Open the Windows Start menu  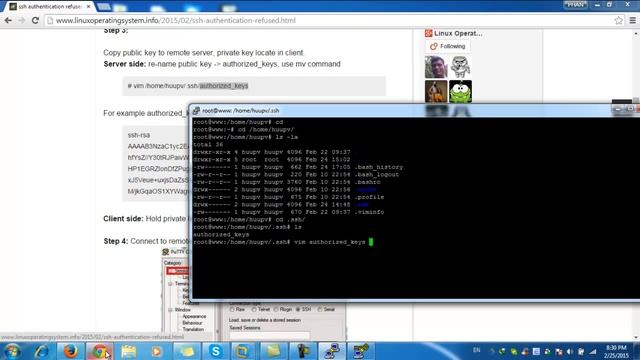[x=12, y=351]
